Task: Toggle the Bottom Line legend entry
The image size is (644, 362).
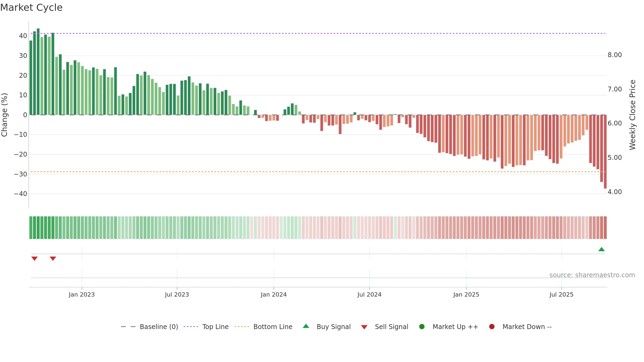Action: coord(264,327)
